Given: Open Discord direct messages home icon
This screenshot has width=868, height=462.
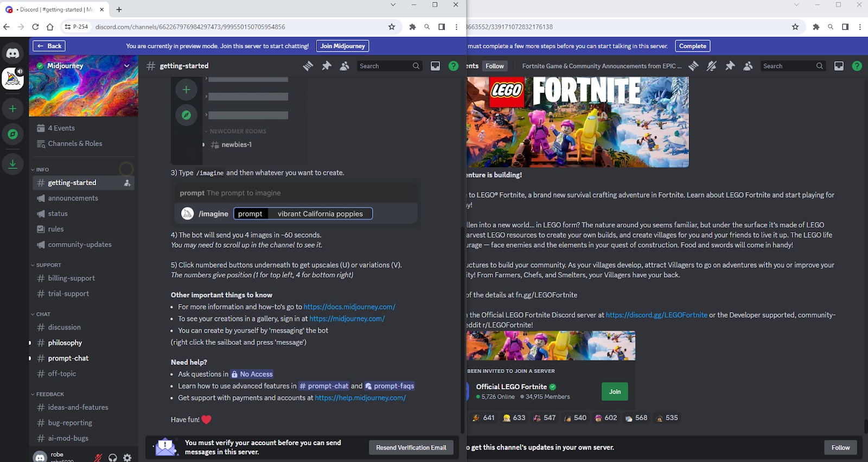Looking at the screenshot, I should point(13,53).
